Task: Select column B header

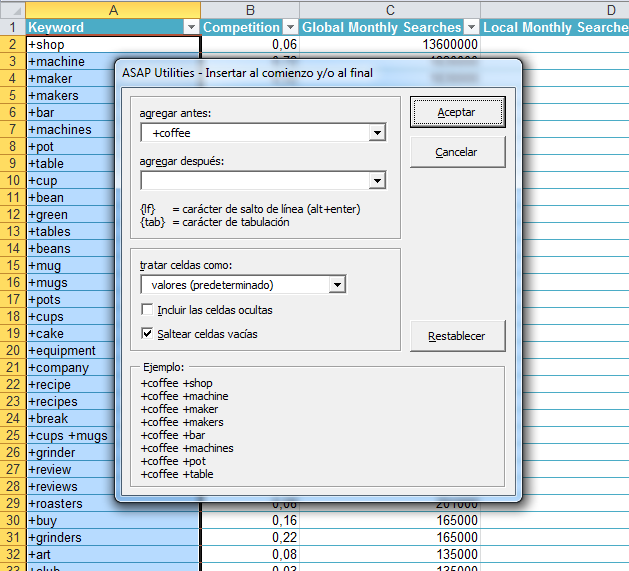Action: 250,10
